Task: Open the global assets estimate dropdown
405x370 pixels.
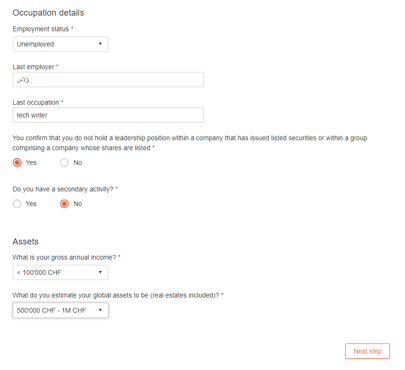Action: [x=60, y=310]
